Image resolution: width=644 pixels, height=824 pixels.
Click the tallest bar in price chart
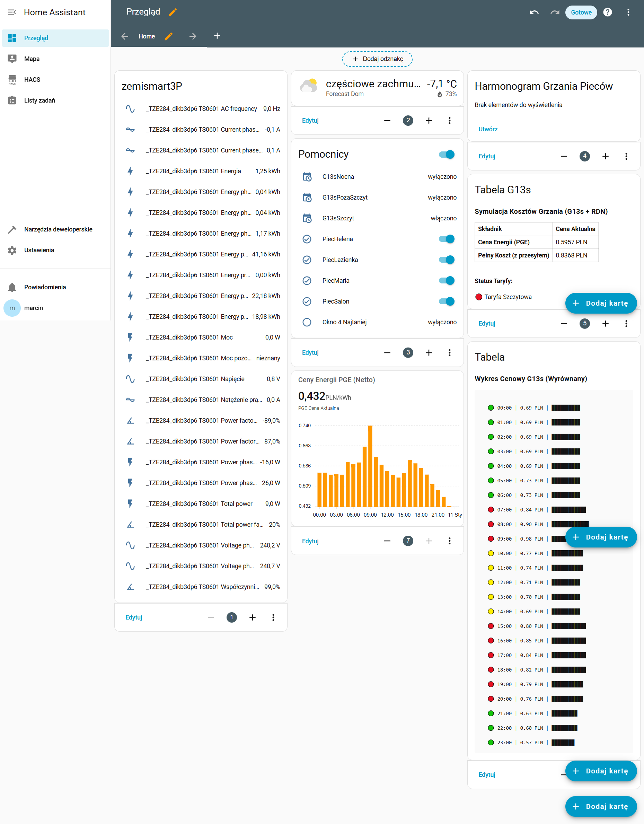(x=370, y=466)
